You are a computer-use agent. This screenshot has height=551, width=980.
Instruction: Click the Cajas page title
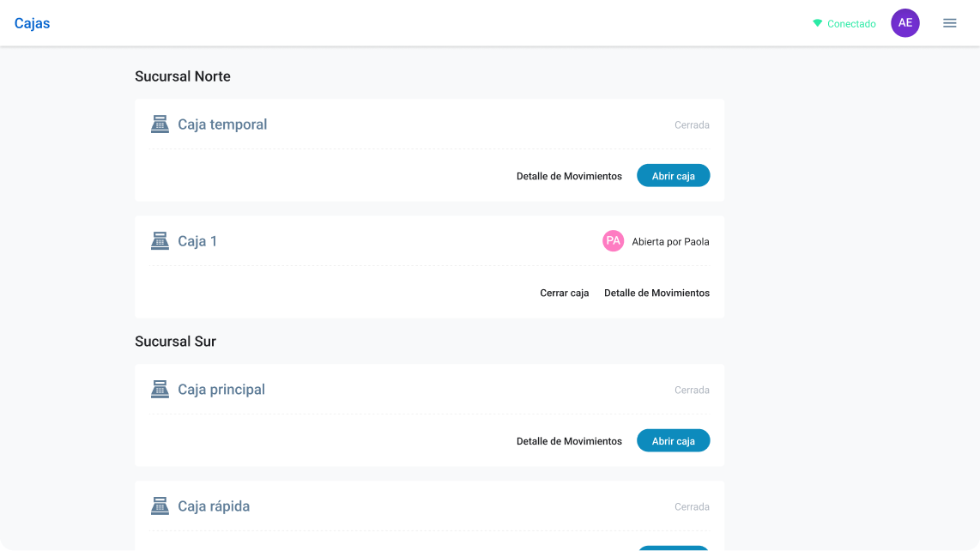32,23
